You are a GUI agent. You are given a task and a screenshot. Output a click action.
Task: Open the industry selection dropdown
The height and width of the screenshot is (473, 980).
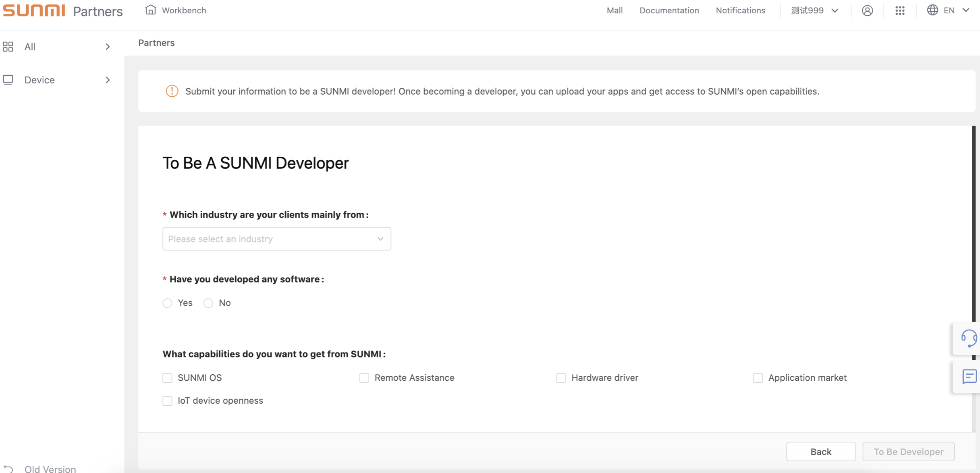276,239
